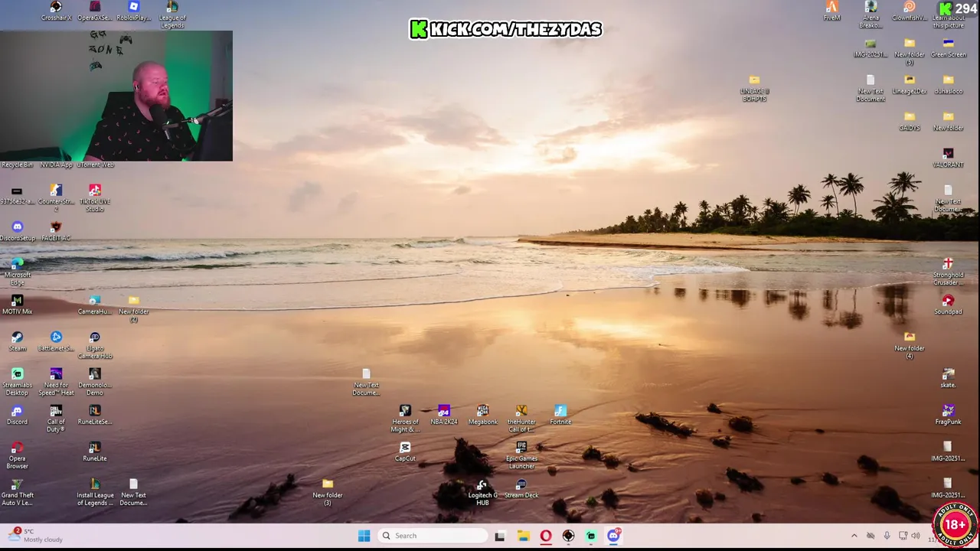
Task: Select the New folder (2) desktop icon
Action: coord(133,308)
